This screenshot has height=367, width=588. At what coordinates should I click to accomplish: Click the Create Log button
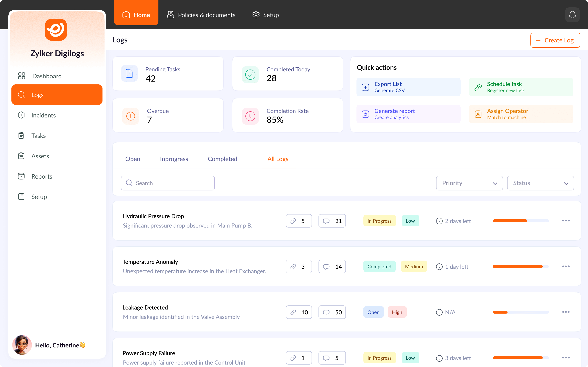click(555, 40)
